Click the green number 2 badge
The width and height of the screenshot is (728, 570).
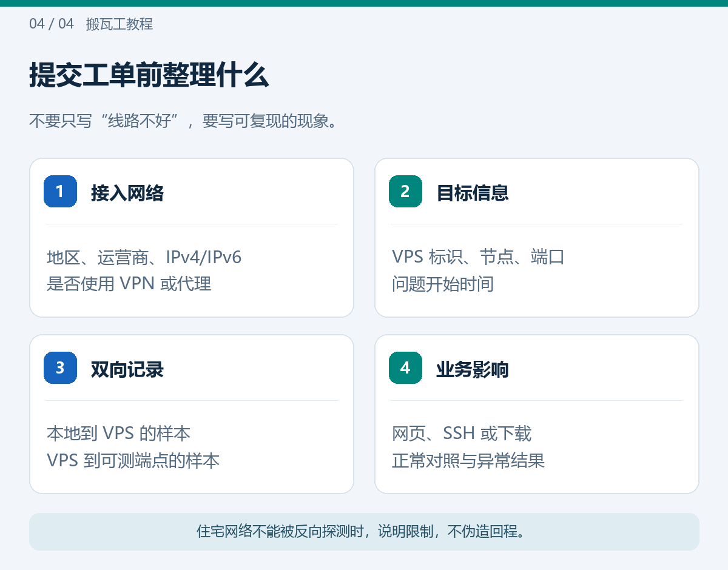tap(405, 192)
